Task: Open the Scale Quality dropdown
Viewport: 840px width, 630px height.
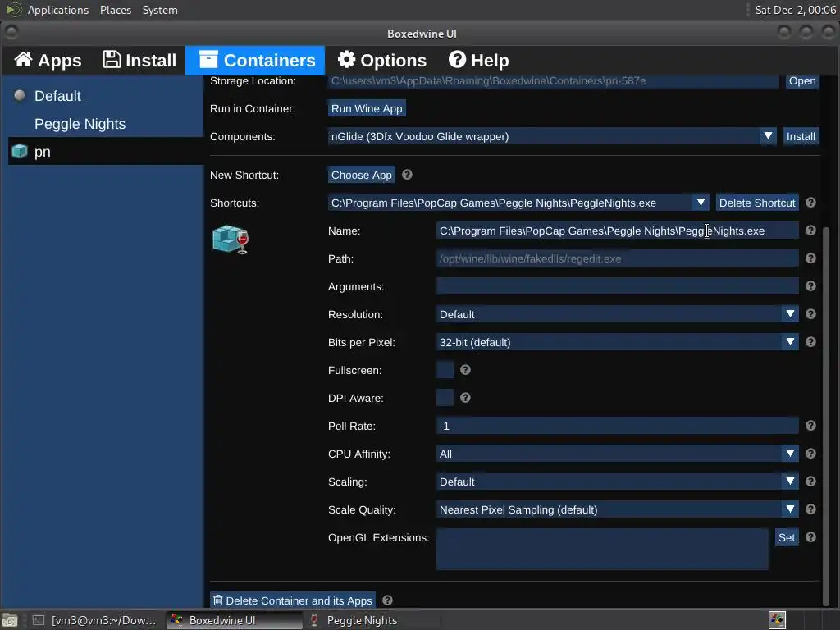Action: coord(617,509)
